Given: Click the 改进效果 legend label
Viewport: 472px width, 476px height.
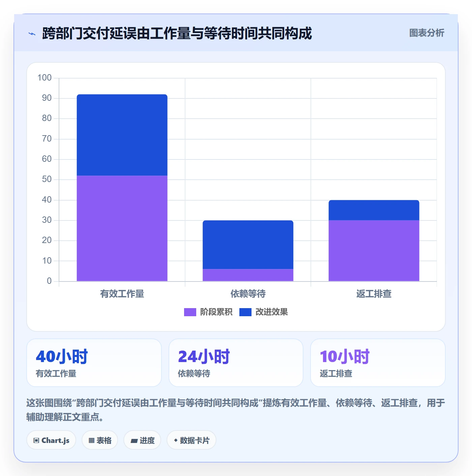Looking at the screenshot, I should [271, 312].
